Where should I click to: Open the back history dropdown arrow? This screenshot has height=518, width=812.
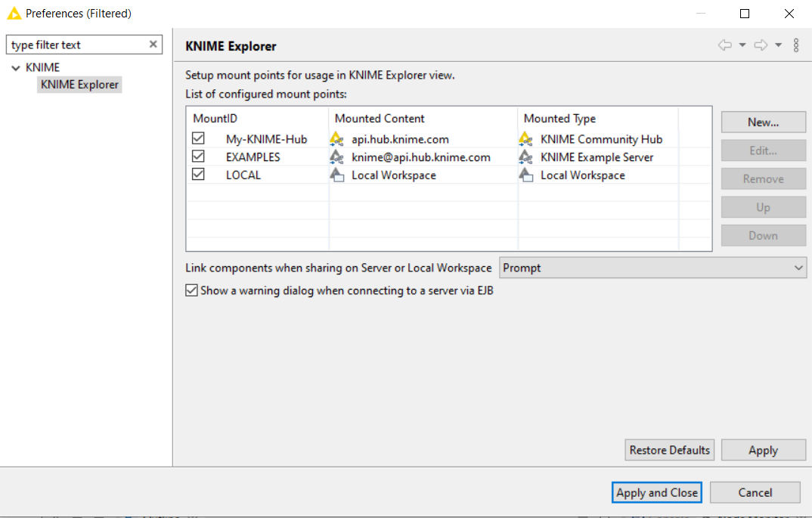click(x=742, y=45)
